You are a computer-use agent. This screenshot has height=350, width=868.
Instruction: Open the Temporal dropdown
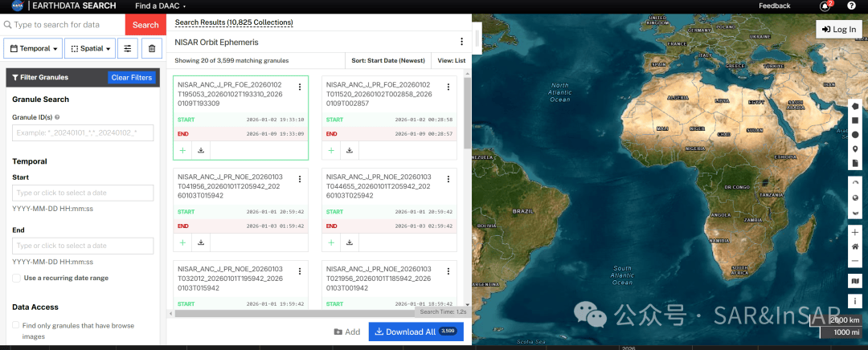(34, 49)
